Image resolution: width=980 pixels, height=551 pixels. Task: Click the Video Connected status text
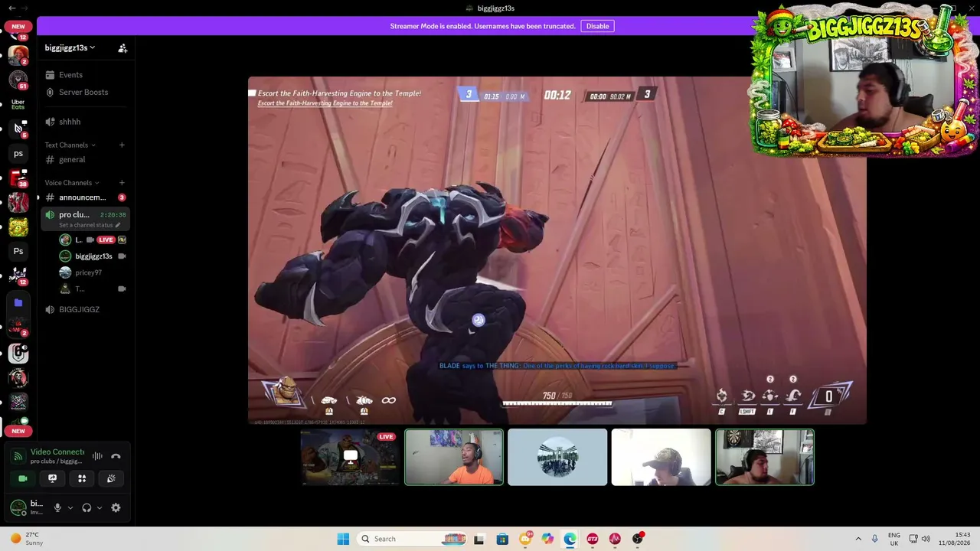(x=57, y=452)
